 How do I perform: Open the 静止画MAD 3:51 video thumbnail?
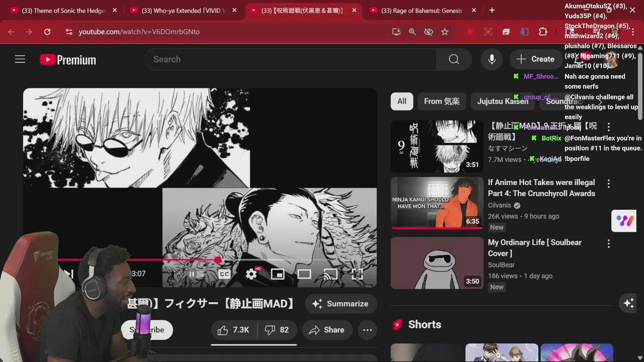[x=437, y=146]
